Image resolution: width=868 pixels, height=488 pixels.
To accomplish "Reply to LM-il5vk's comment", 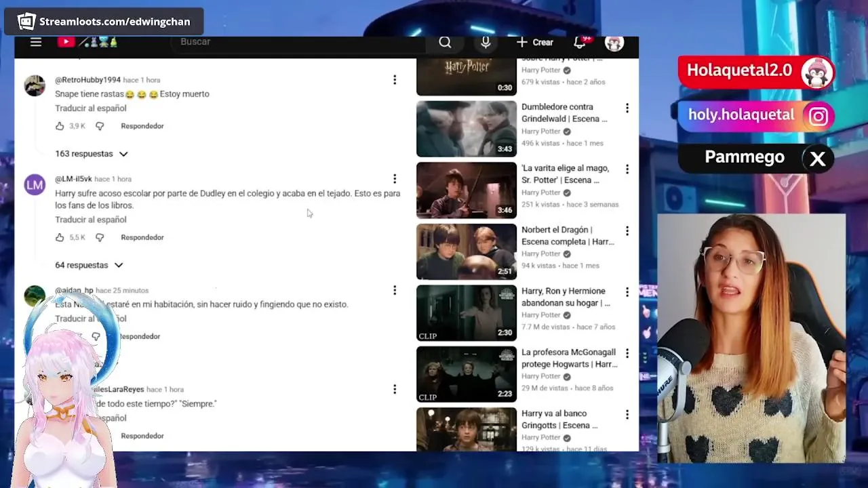I will click(x=142, y=237).
